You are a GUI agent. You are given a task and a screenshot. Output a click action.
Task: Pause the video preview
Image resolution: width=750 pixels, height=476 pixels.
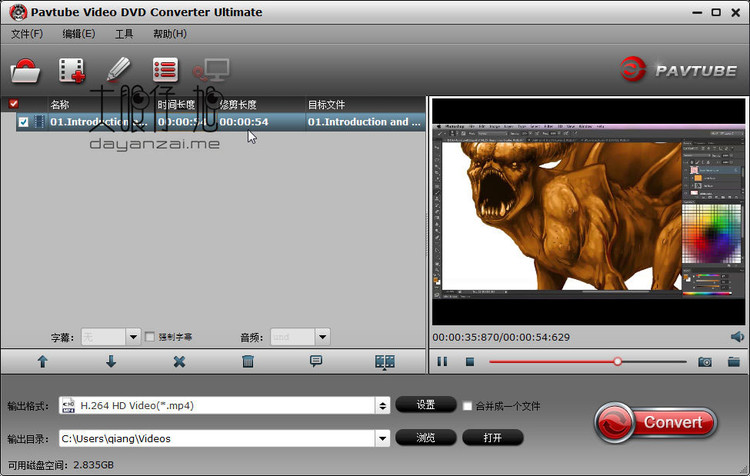442,362
